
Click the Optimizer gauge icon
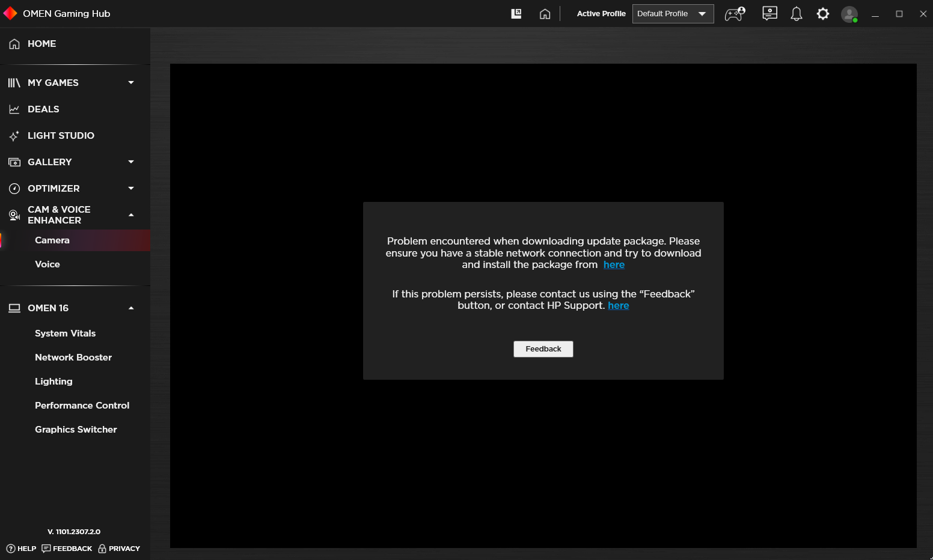(x=14, y=188)
